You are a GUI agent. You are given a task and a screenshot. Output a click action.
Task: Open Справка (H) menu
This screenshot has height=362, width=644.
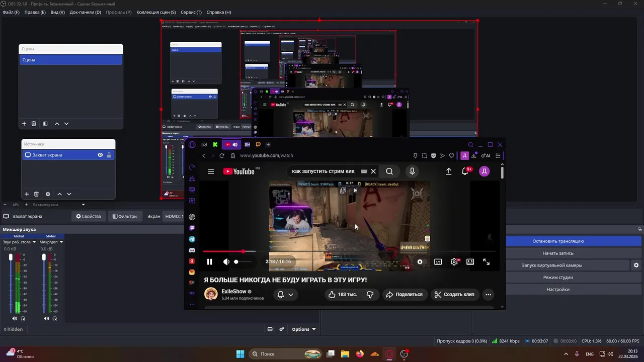click(x=219, y=12)
